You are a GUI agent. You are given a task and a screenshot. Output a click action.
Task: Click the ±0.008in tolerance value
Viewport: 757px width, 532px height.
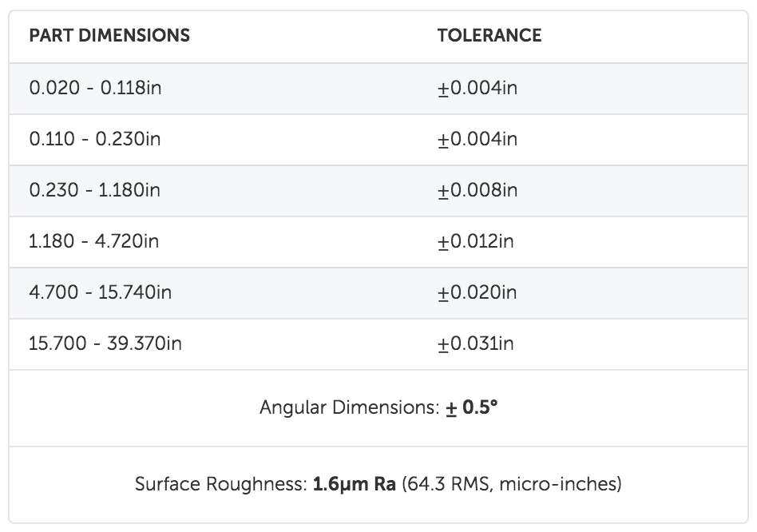tap(478, 190)
